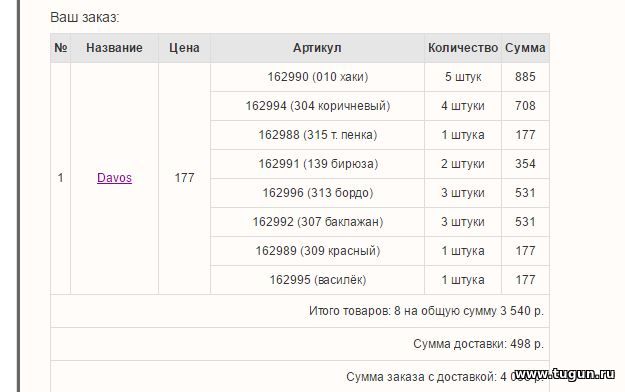Click the www.tugun.ru watermark
The height and width of the screenshot is (392, 625).
pos(564,374)
